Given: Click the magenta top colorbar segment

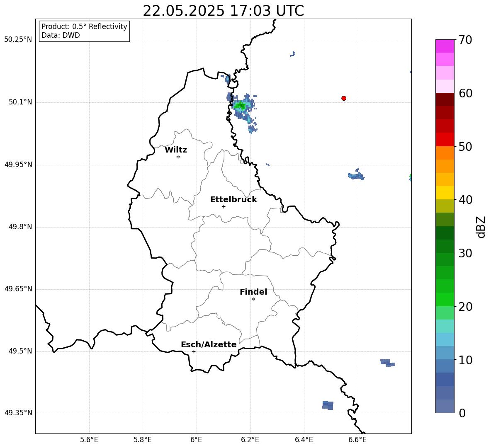Looking at the screenshot, I should (445, 46).
